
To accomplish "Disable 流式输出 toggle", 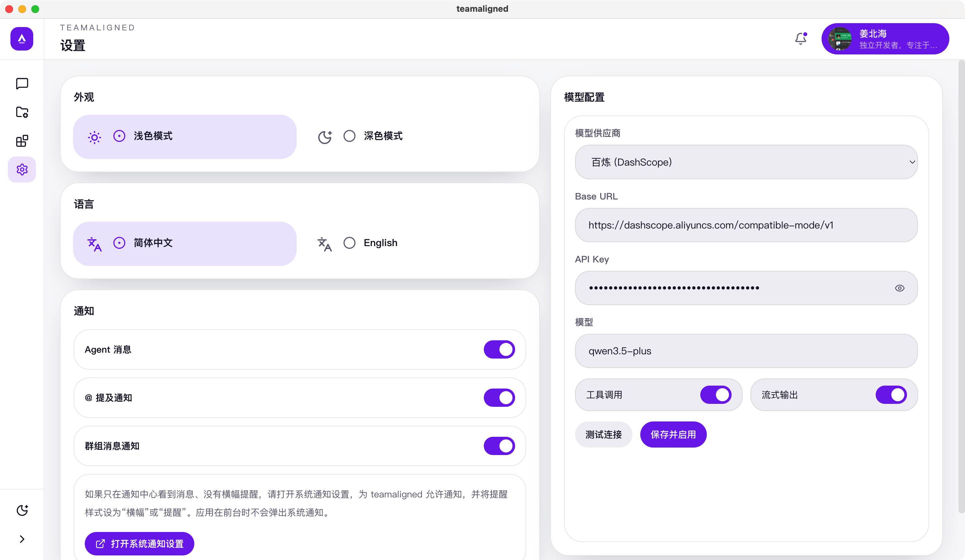I will pyautogui.click(x=891, y=395).
